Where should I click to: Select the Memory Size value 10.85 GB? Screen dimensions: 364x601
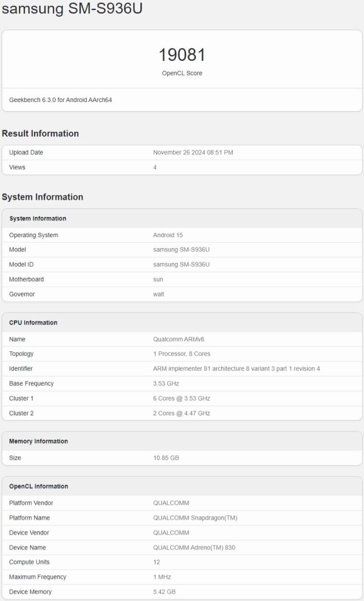[166, 458]
